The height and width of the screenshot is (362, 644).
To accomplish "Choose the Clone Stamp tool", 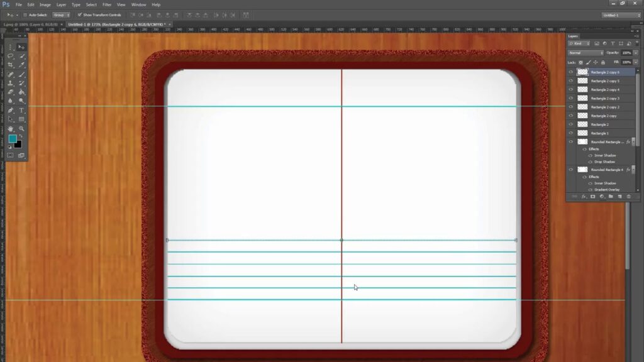I will 11,84.
